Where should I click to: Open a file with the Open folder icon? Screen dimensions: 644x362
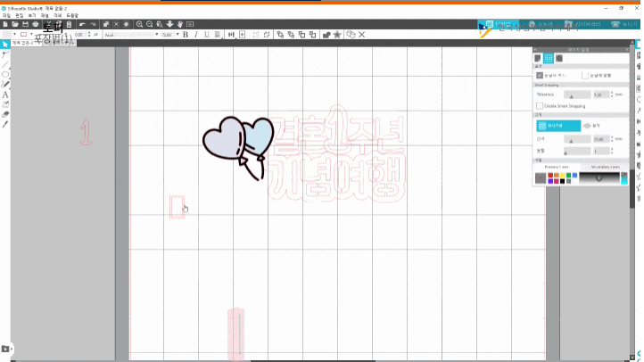point(15,24)
